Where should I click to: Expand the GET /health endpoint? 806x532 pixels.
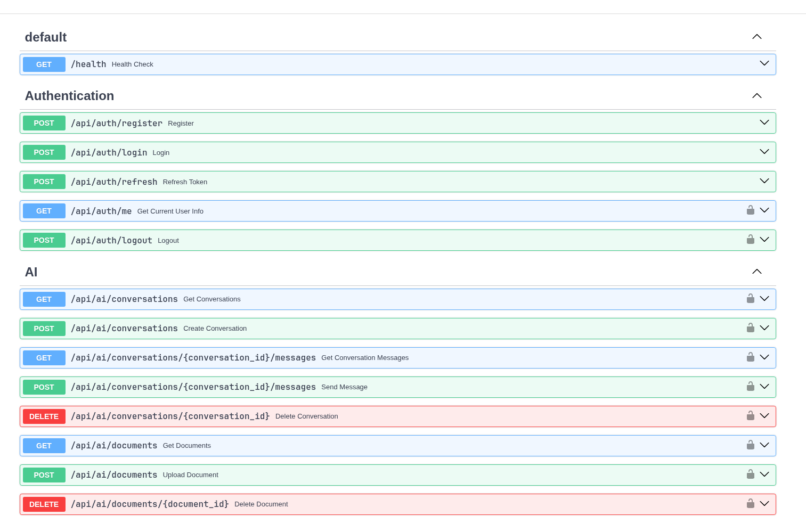point(764,63)
